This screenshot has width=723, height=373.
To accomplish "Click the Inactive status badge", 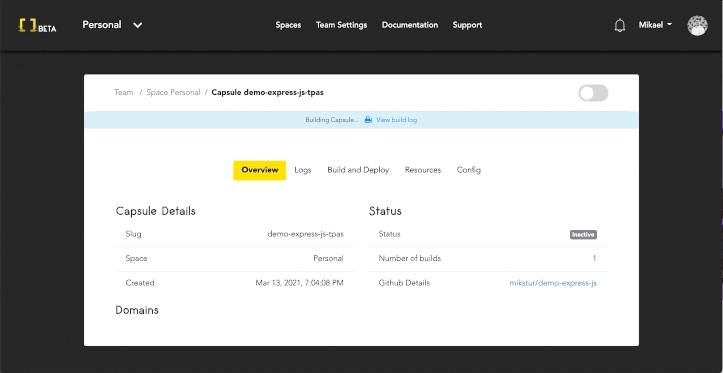I will click(583, 235).
